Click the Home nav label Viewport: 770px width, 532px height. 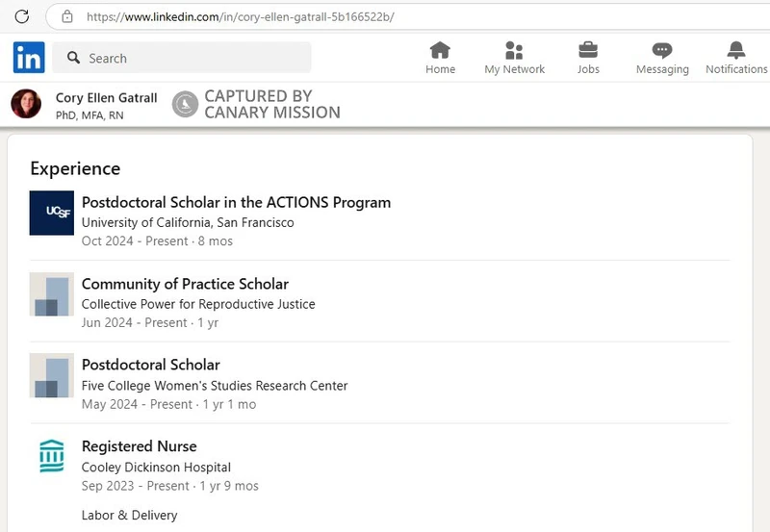pos(441,69)
